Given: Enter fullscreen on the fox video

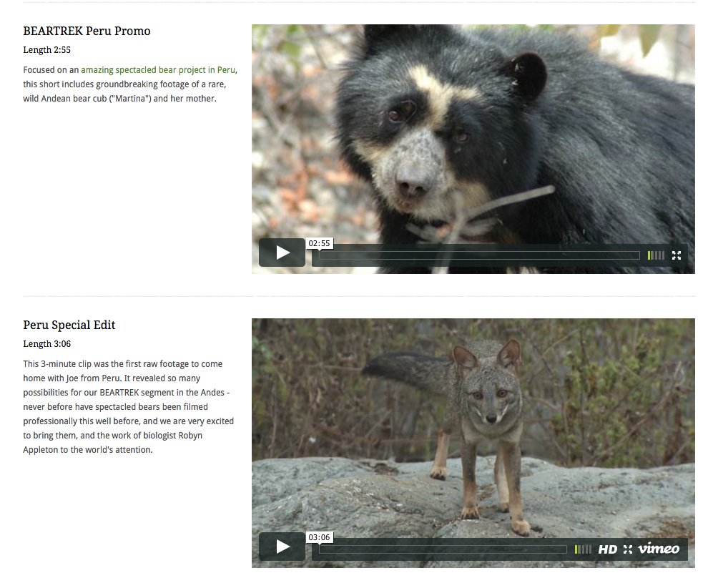Looking at the screenshot, I should [628, 549].
